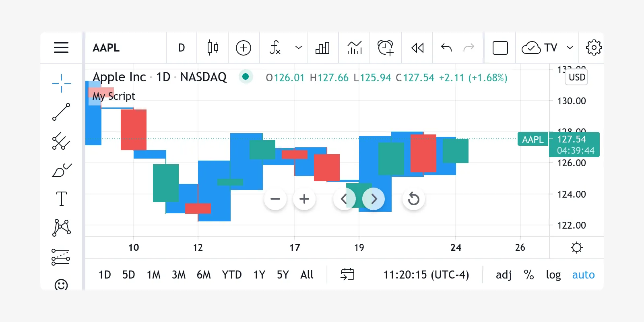Select the XABCD pattern tool
644x322 pixels.
click(61, 227)
